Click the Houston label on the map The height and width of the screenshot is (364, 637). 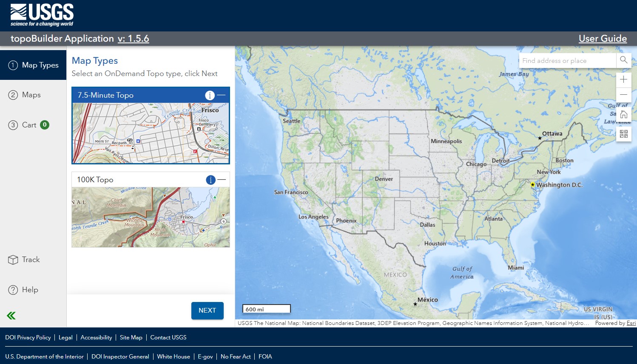pos(435,243)
